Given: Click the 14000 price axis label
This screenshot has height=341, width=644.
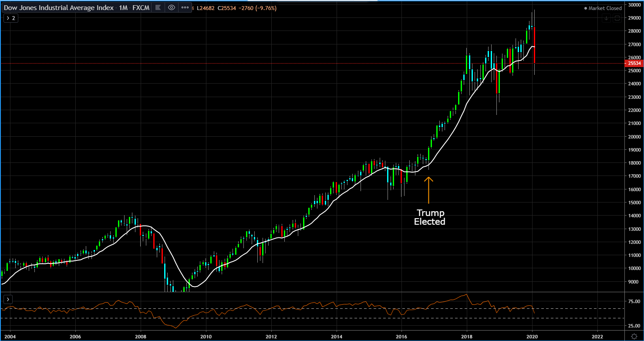Looking at the screenshot, I should point(635,216).
